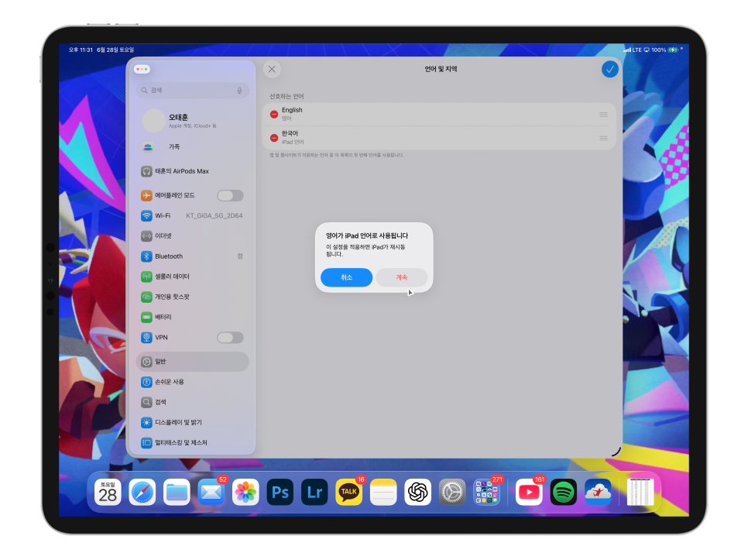Open Bluetooth settings in sidebar
The image size is (748, 560).
click(193, 256)
